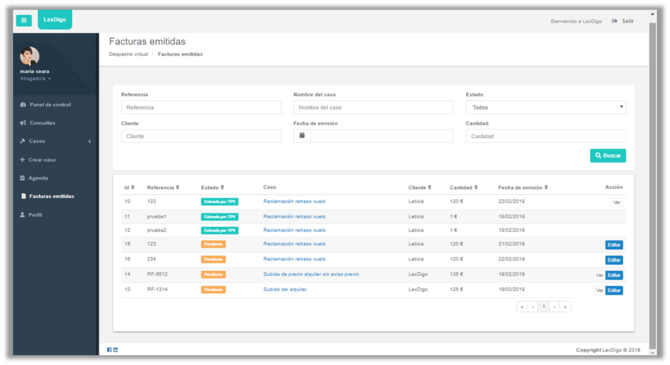Screen dimensions: 670x365
Task: Go to first page in pagination
Action: click(522, 307)
